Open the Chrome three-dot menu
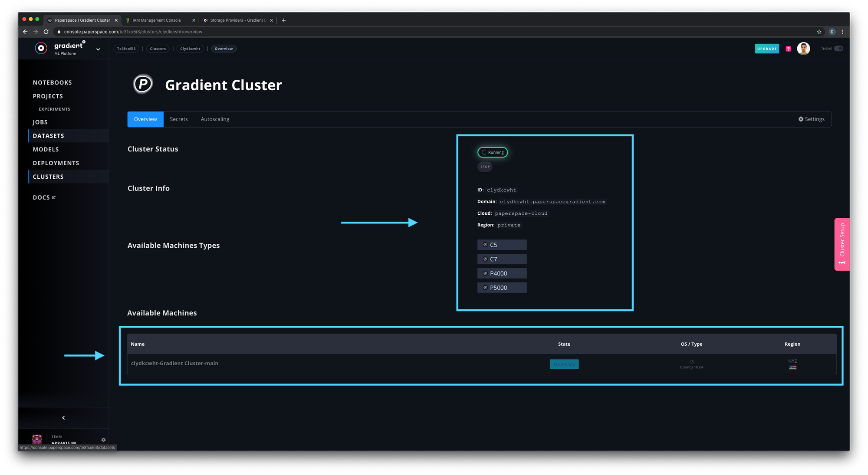Viewport: 868px width, 475px height. tap(843, 32)
